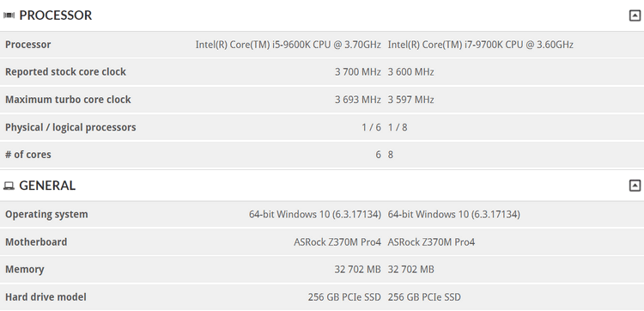Click the i7-9700K processor name
The height and width of the screenshot is (311, 644).
[x=480, y=45]
